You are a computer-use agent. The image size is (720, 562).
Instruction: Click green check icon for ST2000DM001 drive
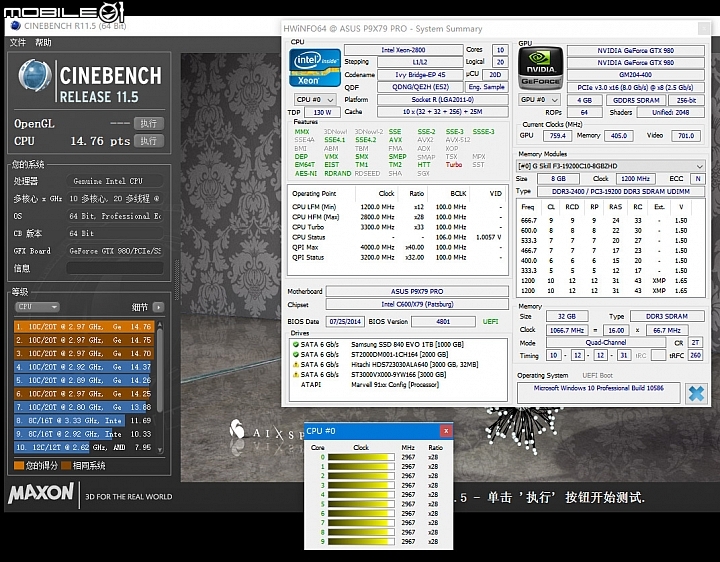296,354
